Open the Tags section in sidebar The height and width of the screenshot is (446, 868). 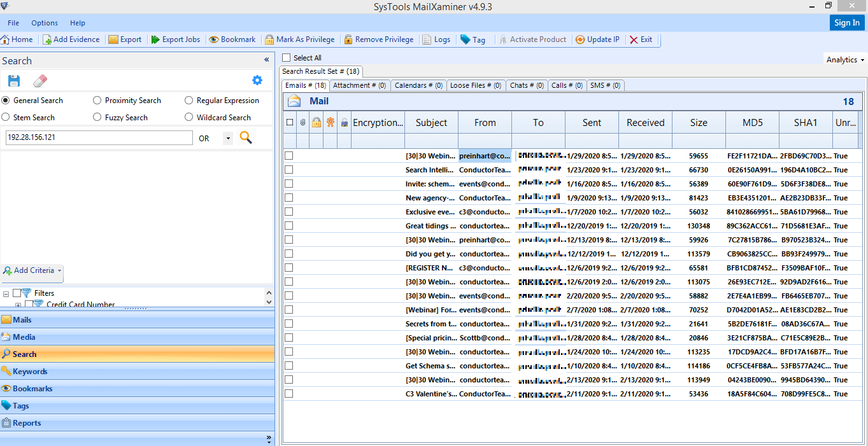coord(138,406)
